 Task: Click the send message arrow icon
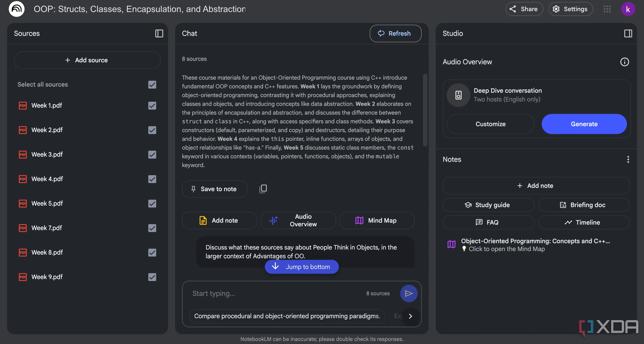[x=409, y=293]
